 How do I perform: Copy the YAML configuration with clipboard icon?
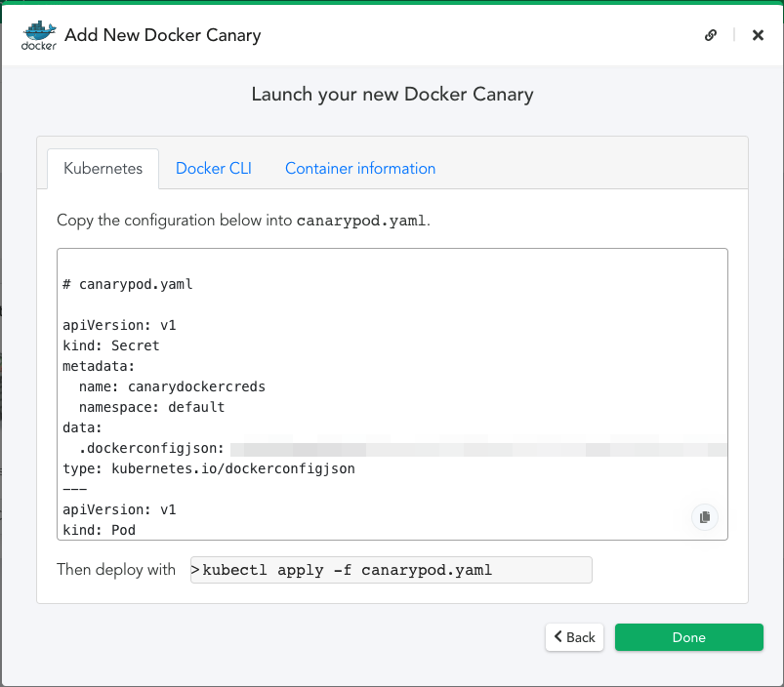(705, 517)
